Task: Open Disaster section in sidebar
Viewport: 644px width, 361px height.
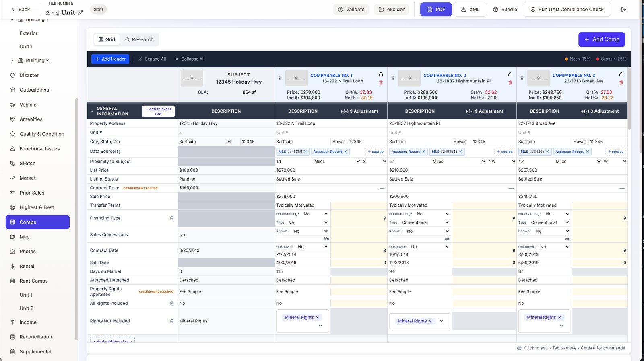Action: 29,75
